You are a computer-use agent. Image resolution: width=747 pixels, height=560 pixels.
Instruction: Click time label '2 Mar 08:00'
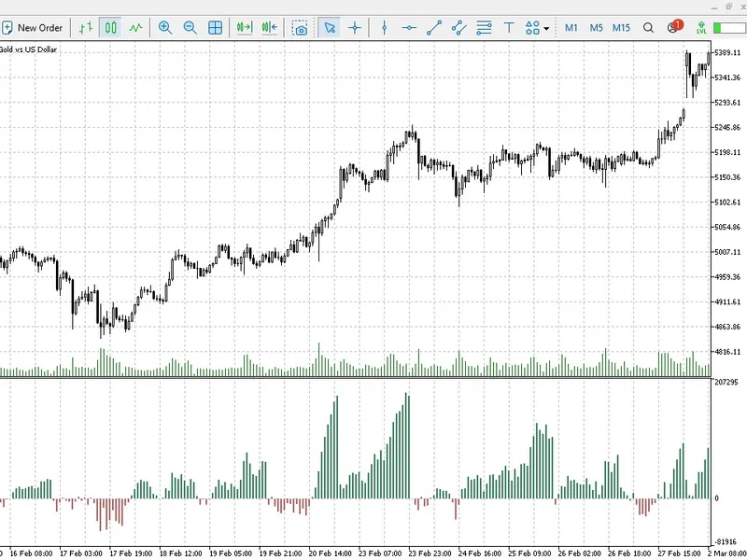click(727, 553)
